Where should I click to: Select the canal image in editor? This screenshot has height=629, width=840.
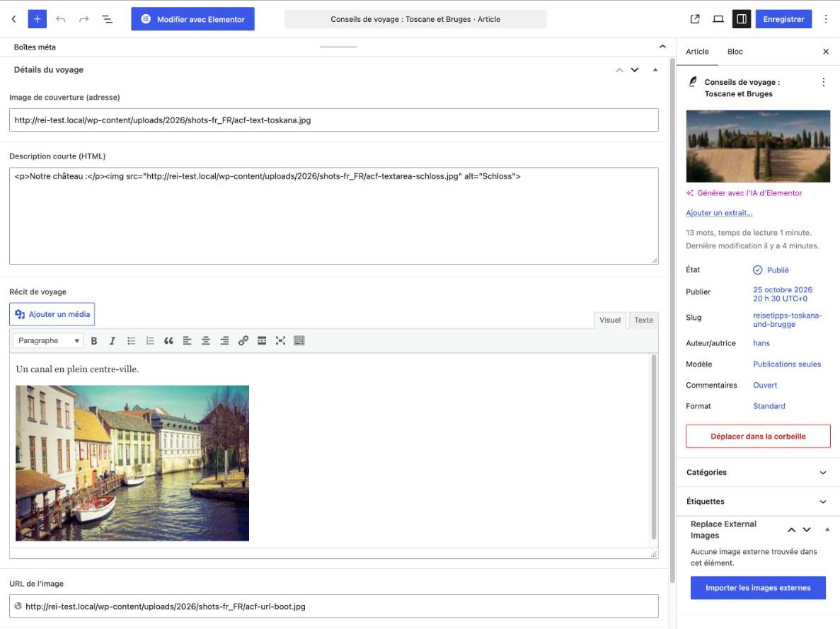coord(132,463)
